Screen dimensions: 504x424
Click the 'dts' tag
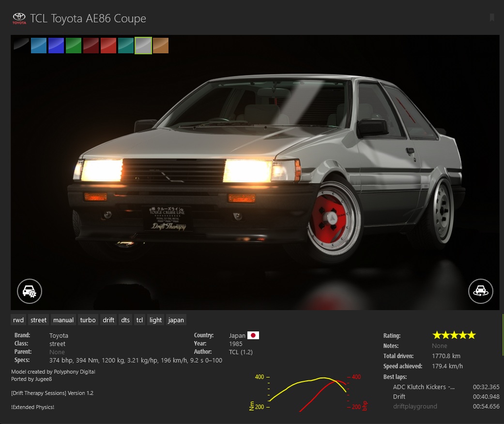[125, 320]
